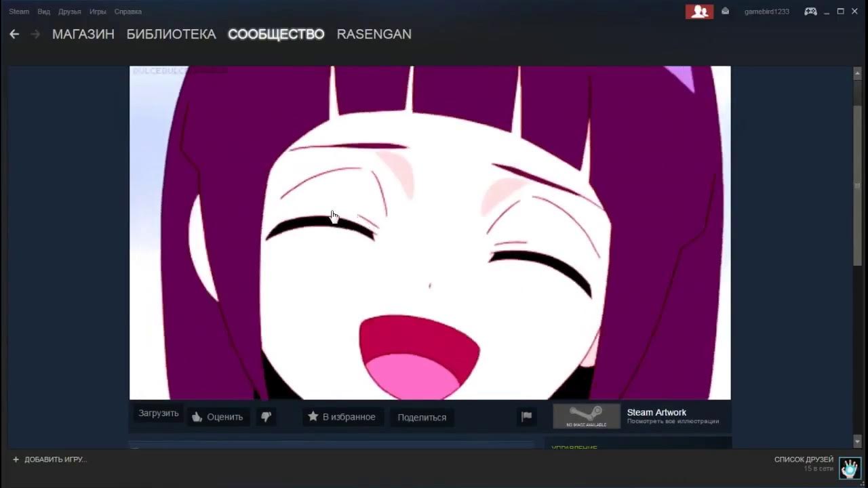Open the Steam menu
Viewport: 868px width, 488px height.
pos(19,12)
